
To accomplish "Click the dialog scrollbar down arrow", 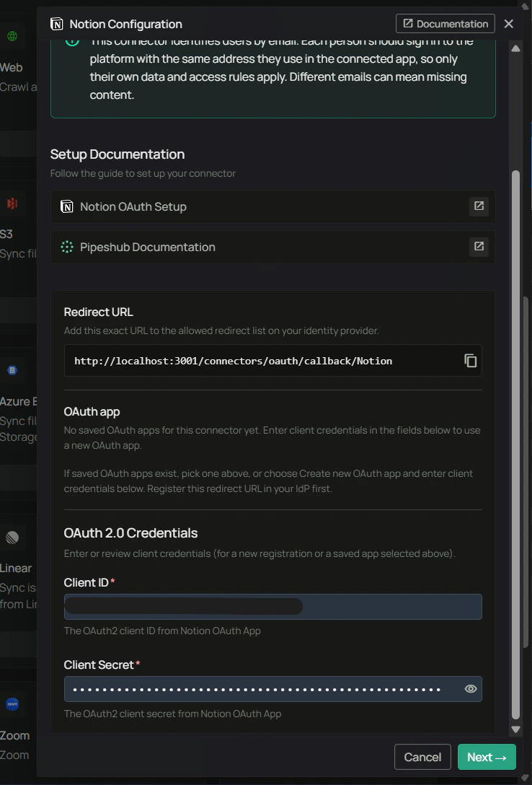I will point(515,729).
